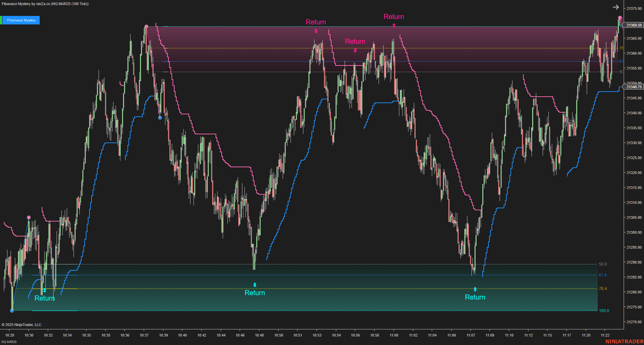Toggle the Fibonacci Mystery indicator label

point(20,20)
